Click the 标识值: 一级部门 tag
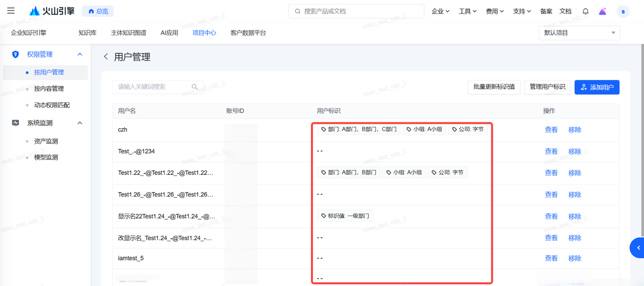This screenshot has height=286, width=644. click(345, 216)
